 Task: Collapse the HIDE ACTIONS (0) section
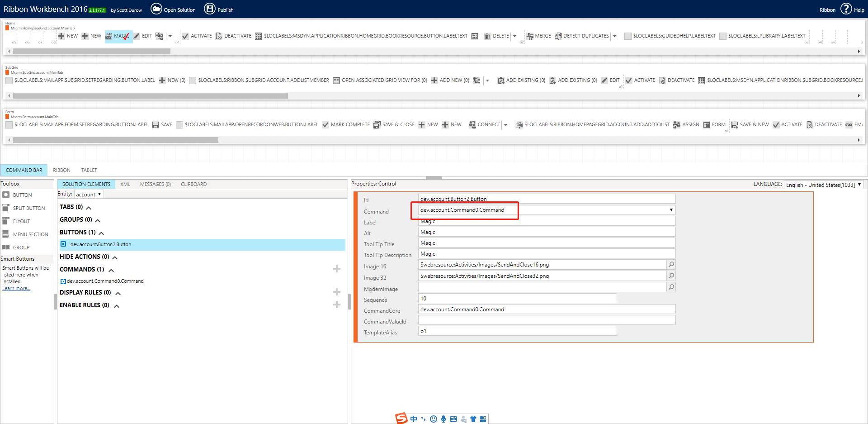pyautogui.click(x=115, y=257)
